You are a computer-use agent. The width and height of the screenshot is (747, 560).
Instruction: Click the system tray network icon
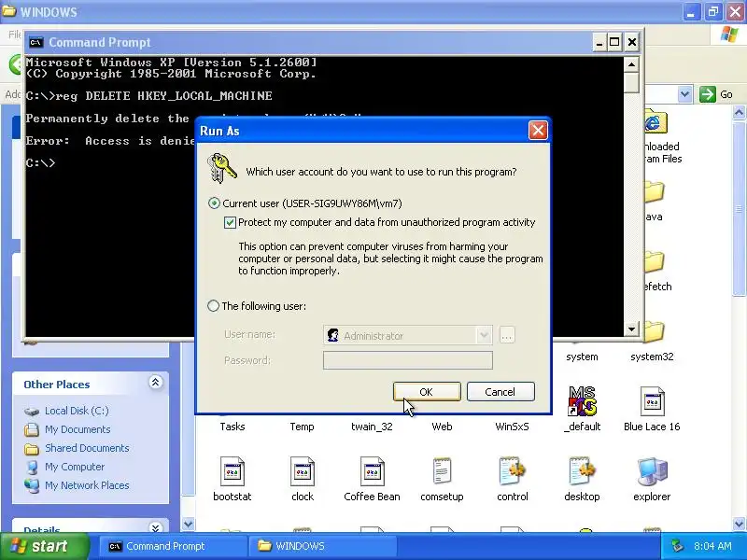click(677, 546)
